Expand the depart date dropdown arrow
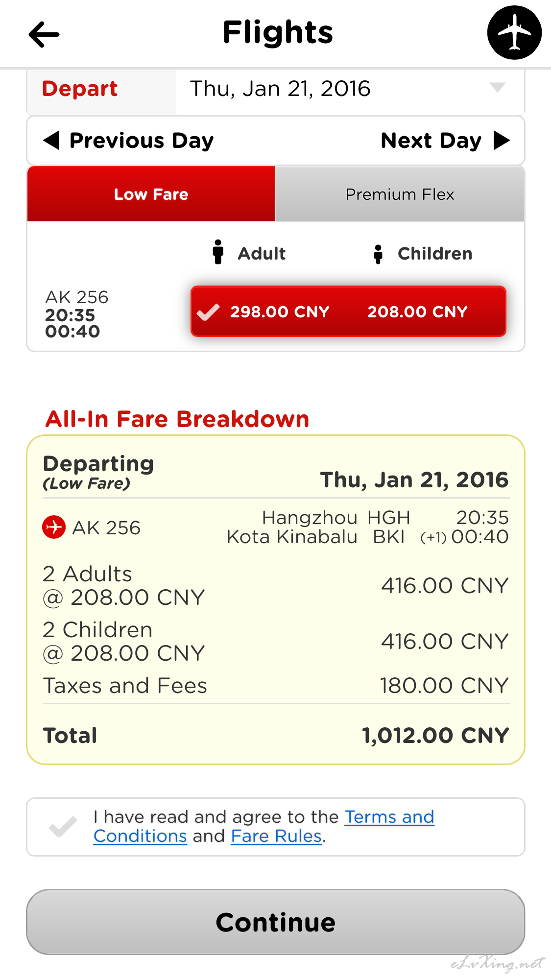 [497, 88]
